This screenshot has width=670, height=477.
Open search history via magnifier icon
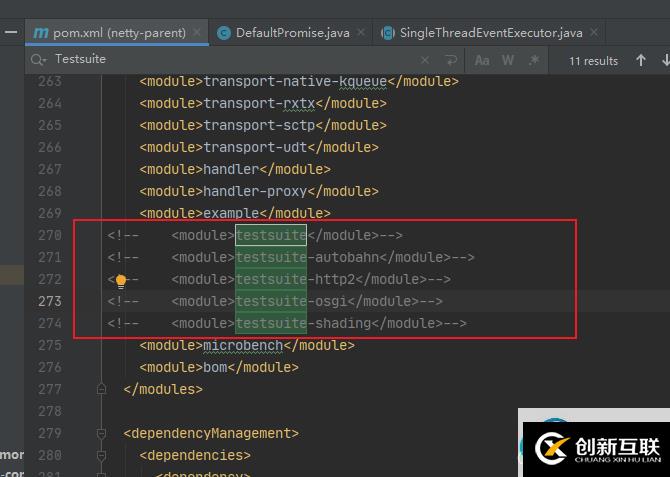click(38, 60)
